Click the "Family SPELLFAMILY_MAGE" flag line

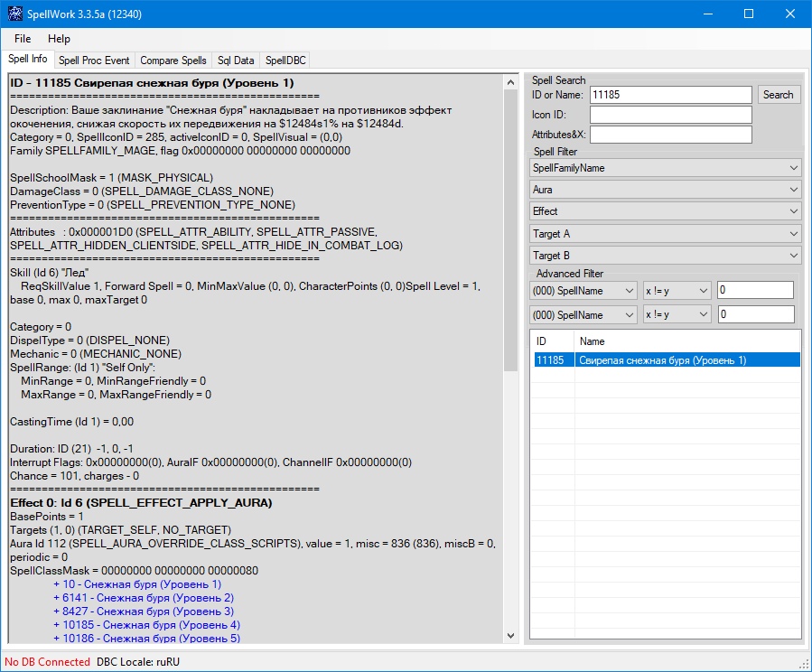point(181,151)
